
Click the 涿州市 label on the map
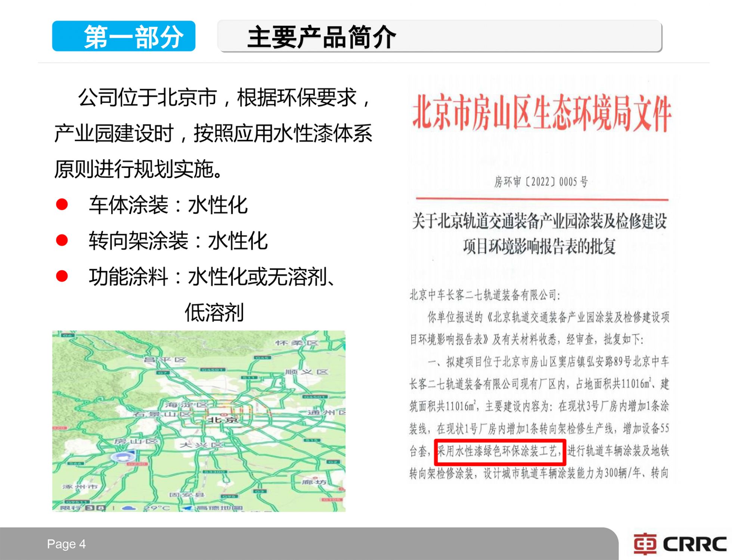[x=80, y=486]
